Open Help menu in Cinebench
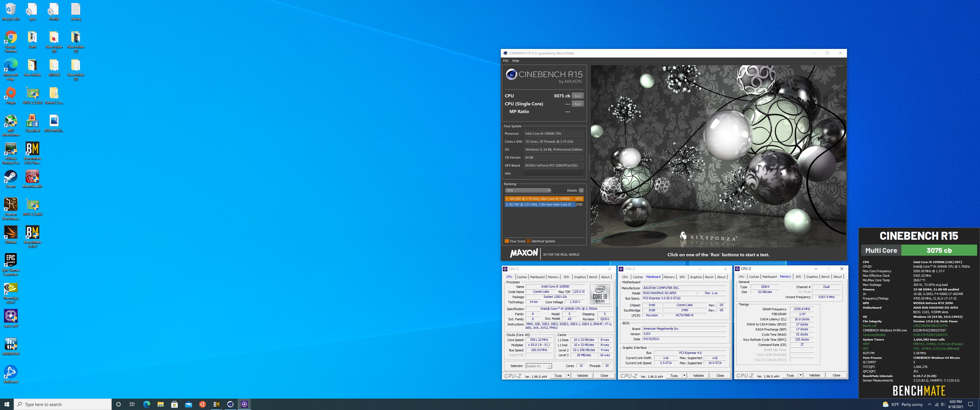This screenshot has width=980, height=410. [x=515, y=61]
